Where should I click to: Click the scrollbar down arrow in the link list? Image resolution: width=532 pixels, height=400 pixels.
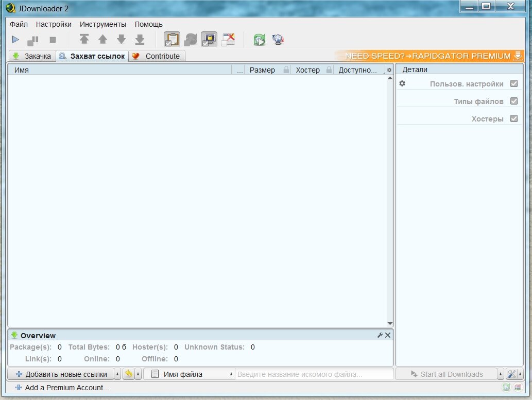(390, 324)
